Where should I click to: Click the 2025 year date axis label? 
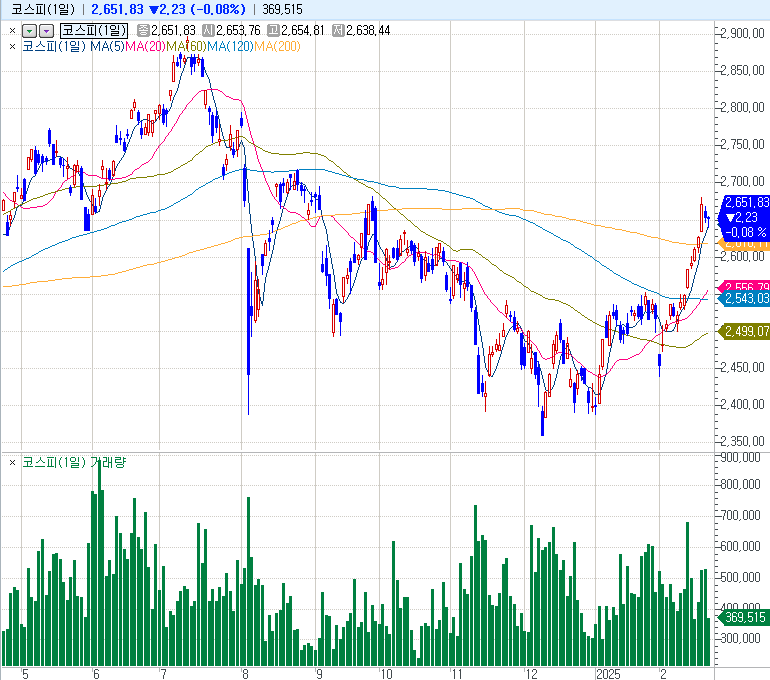coord(608,674)
